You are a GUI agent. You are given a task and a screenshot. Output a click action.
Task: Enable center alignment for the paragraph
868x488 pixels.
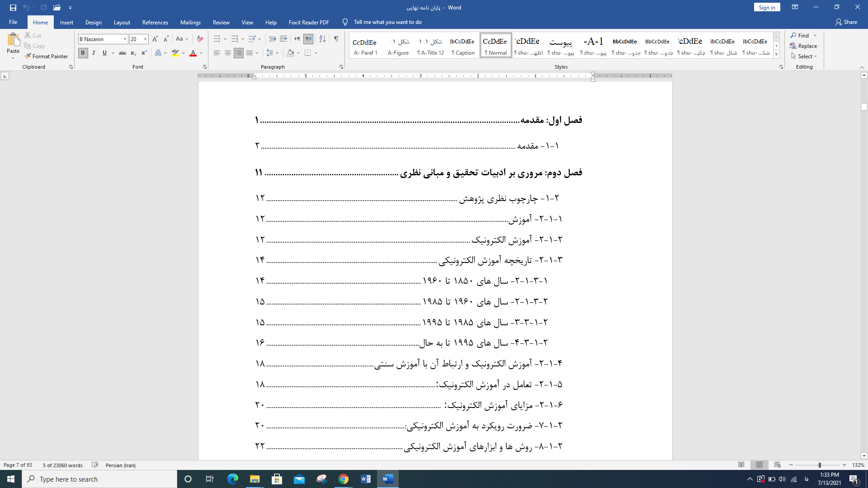click(227, 53)
